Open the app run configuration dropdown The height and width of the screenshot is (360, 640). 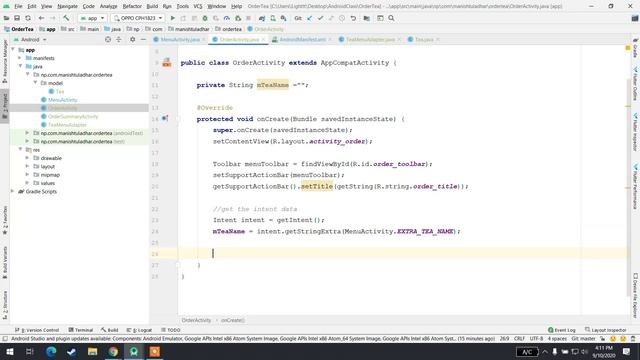(92, 18)
